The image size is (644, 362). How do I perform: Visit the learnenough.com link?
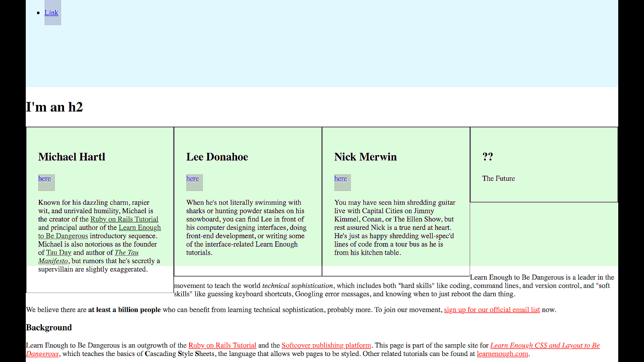pos(502,354)
